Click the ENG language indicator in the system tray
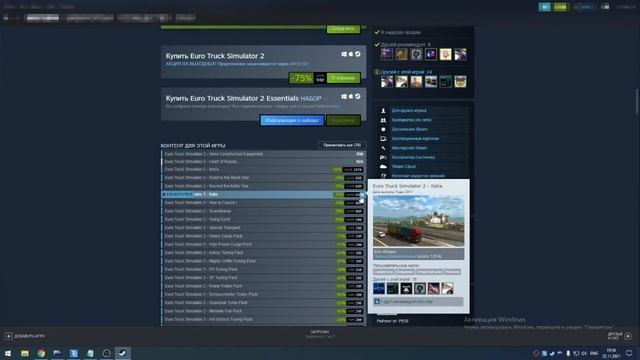Screen dimensions: 640x360 tap(594, 353)
